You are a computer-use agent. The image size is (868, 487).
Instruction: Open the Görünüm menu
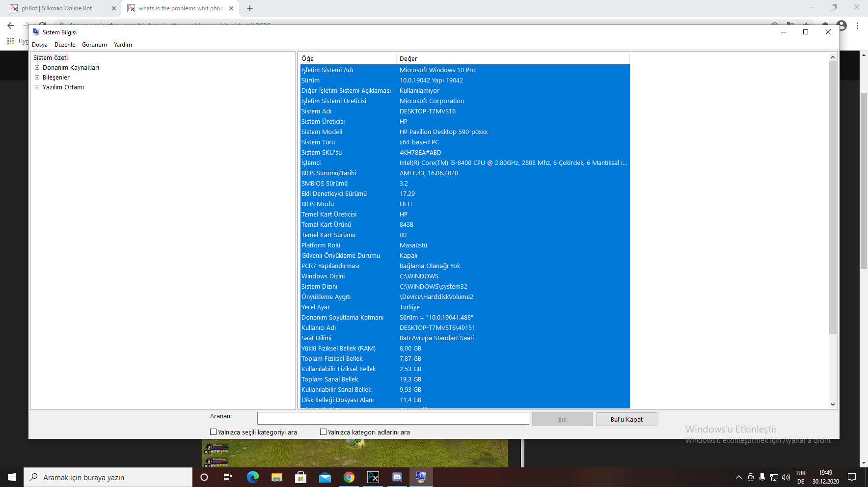94,45
